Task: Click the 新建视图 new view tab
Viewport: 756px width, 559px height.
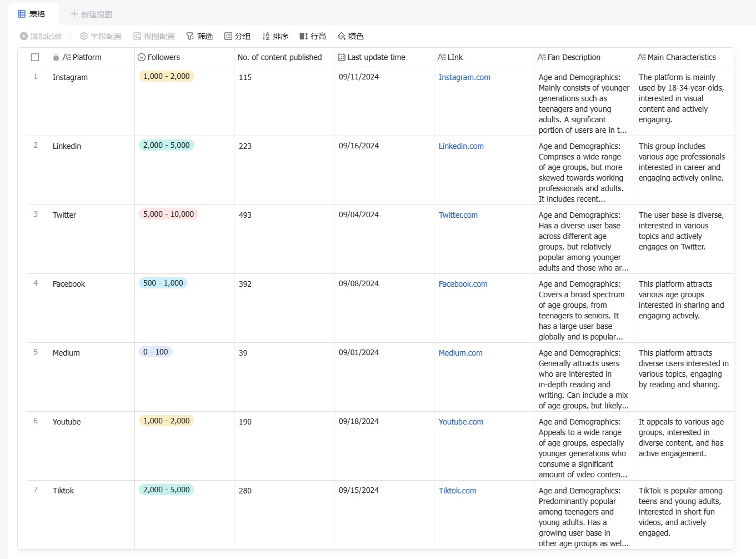Action: (x=91, y=14)
